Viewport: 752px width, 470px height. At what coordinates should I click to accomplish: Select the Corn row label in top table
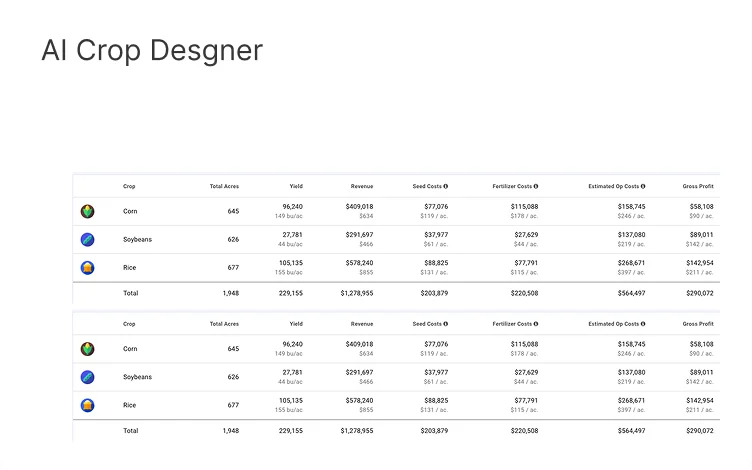pyautogui.click(x=130, y=211)
